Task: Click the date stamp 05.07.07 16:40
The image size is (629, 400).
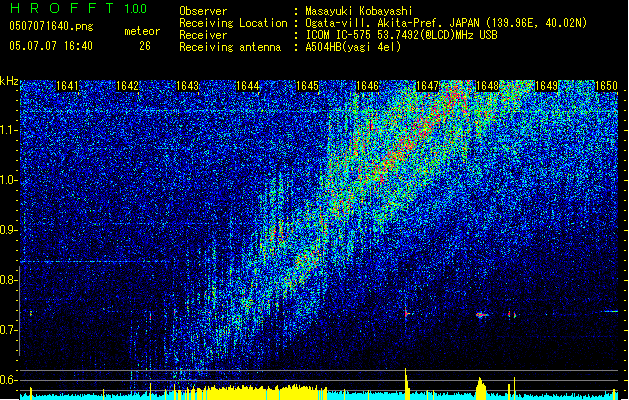Action: (51, 45)
